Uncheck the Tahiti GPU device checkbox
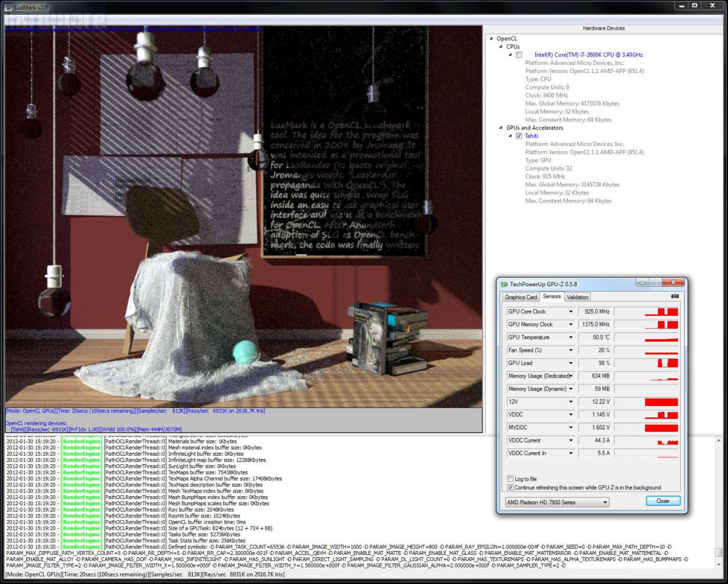The width and height of the screenshot is (728, 584). [x=519, y=136]
